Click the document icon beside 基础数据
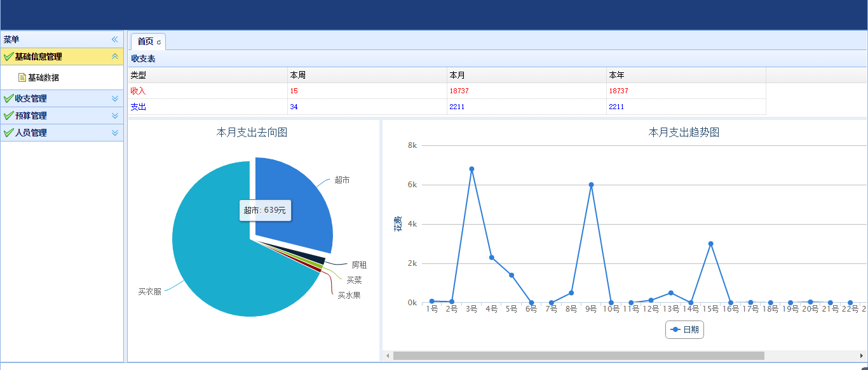 coord(22,77)
